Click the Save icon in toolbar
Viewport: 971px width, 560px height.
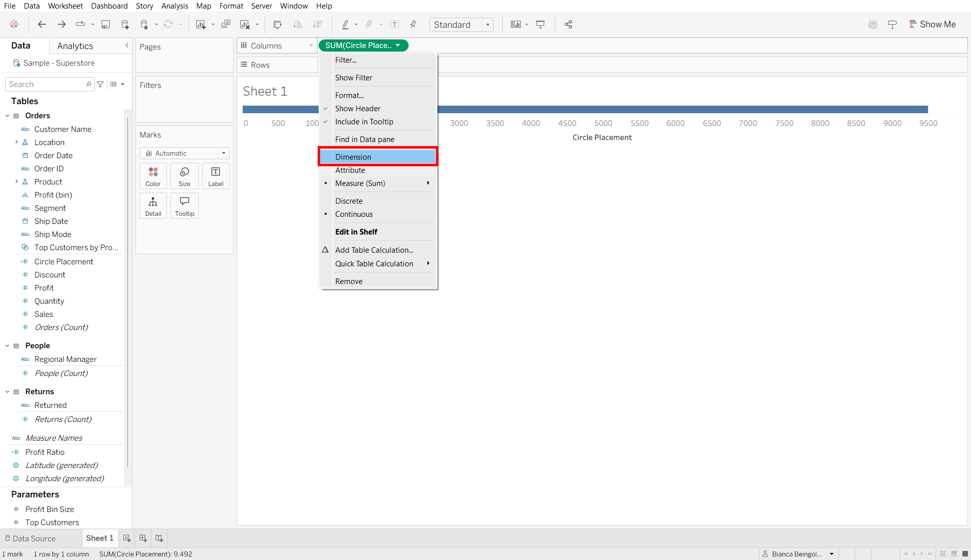(x=106, y=24)
